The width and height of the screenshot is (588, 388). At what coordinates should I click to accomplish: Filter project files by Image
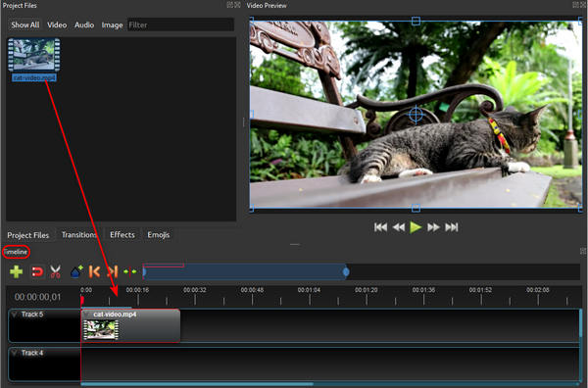(x=112, y=25)
